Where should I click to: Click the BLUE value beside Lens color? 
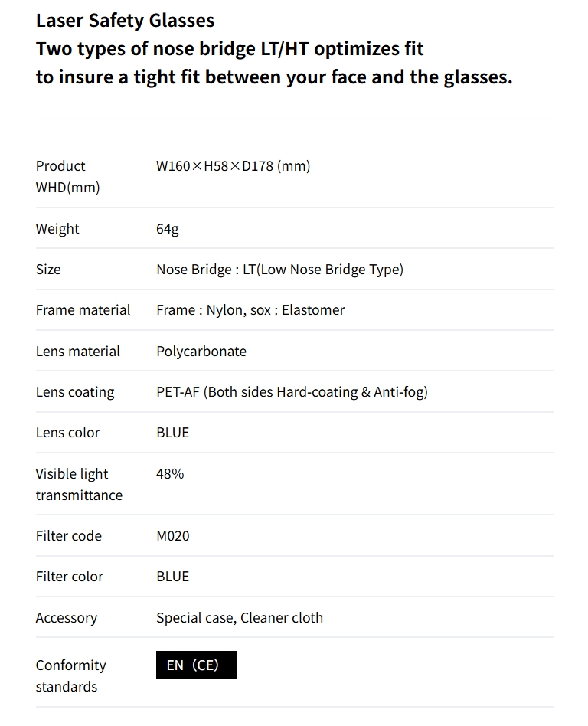pyautogui.click(x=172, y=432)
